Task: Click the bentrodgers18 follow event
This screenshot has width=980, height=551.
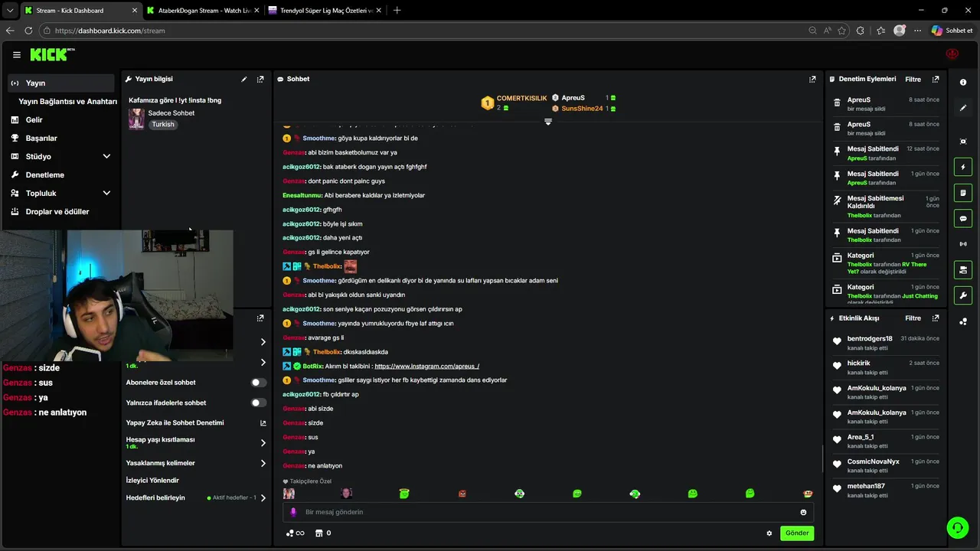Action: pos(886,343)
